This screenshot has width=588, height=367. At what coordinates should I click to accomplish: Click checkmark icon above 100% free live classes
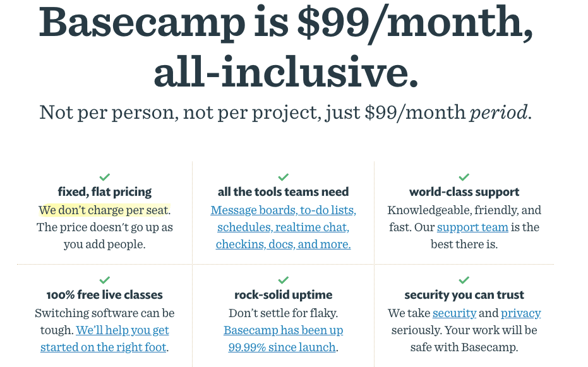pos(105,280)
